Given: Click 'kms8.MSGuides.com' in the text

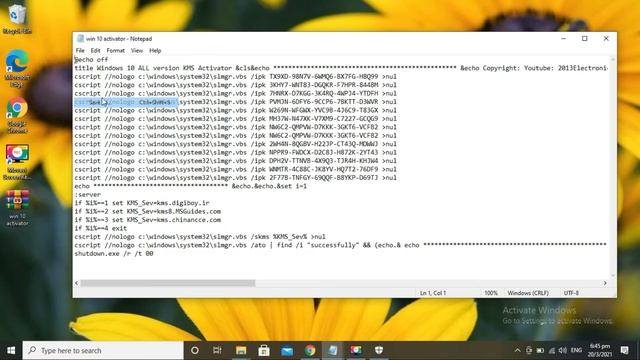Looking at the screenshot, I should click(x=189, y=211).
